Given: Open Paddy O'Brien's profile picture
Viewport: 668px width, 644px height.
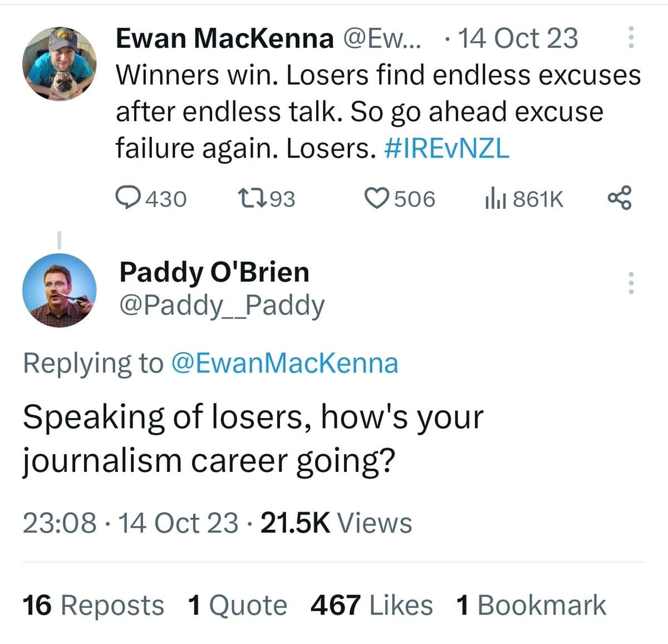Looking at the screenshot, I should click(x=59, y=289).
